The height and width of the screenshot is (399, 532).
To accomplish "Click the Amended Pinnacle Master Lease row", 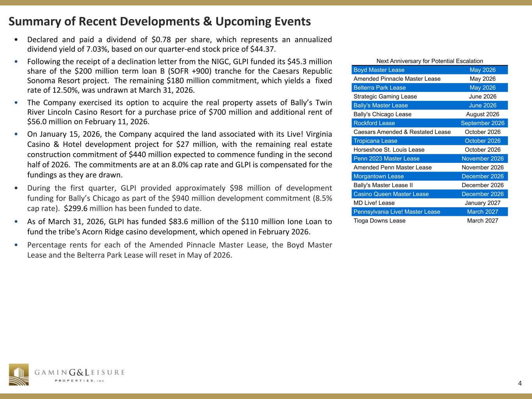I will (x=429, y=79).
